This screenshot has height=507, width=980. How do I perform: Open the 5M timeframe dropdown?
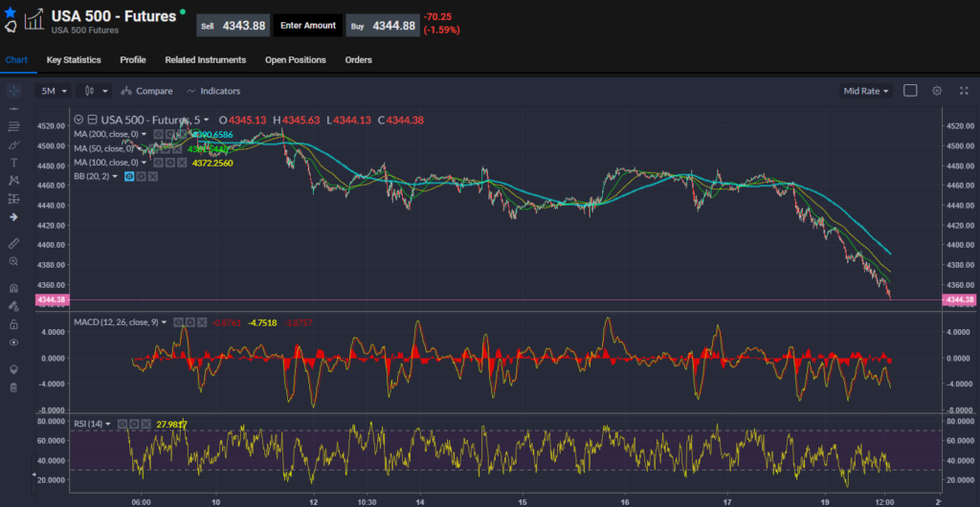[54, 91]
